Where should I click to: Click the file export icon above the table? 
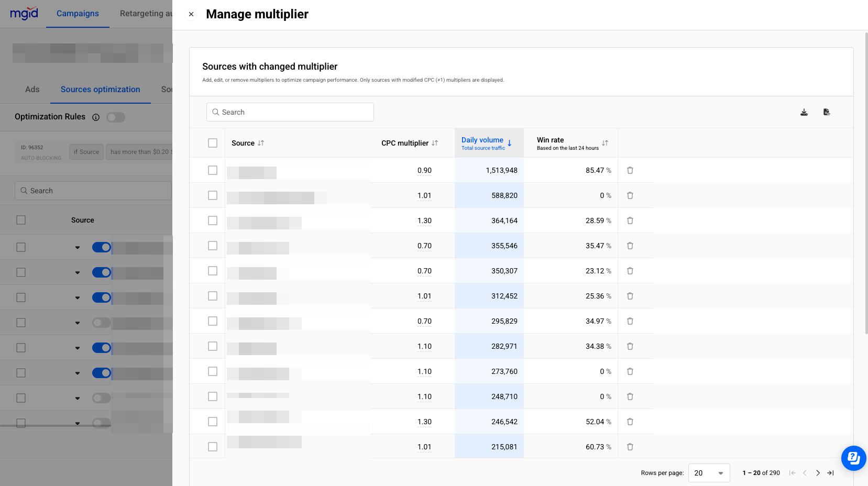coord(826,112)
